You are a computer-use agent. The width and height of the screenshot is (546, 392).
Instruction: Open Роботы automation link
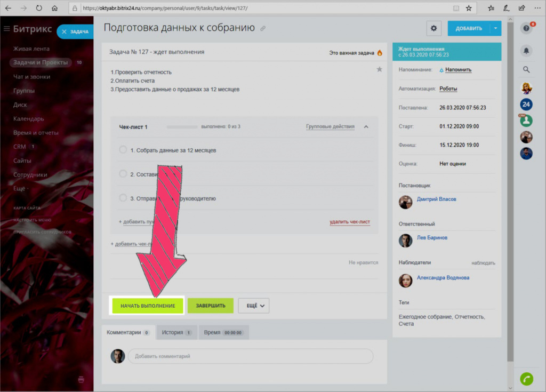click(x=448, y=89)
